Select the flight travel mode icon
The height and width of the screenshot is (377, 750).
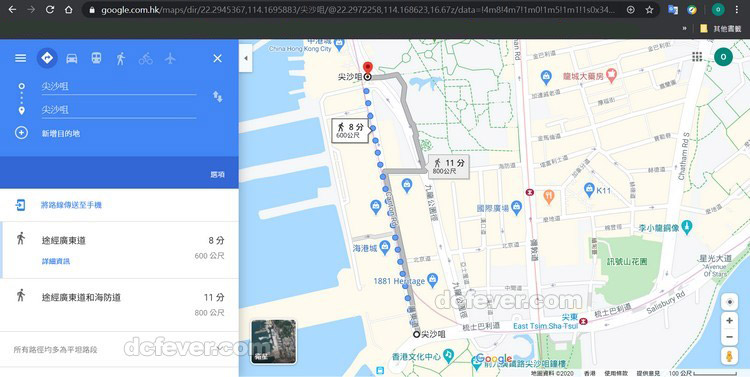170,58
